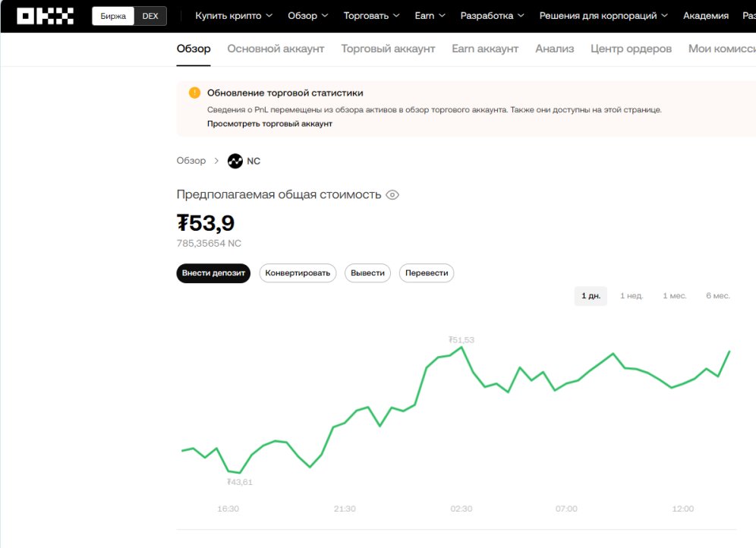Expand Торговать dropdown menu
This screenshot has width=756, height=548.
[372, 16]
